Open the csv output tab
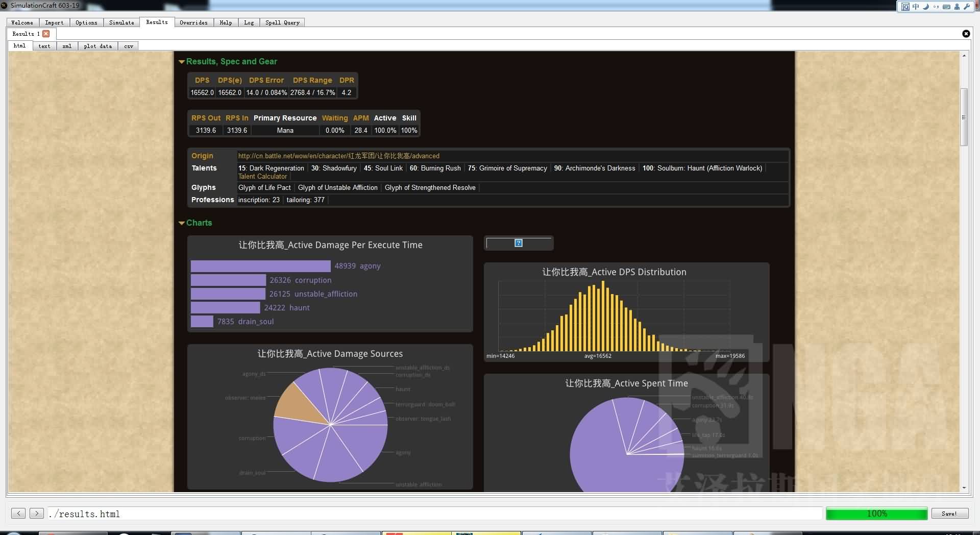 click(129, 46)
